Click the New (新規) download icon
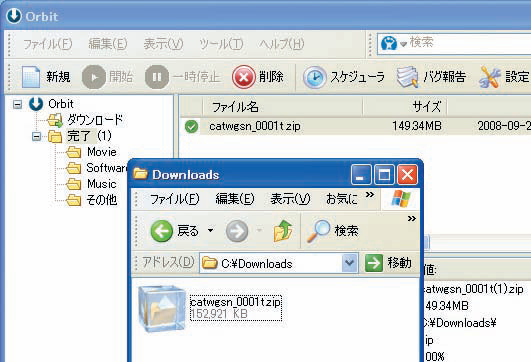Image resolution: width=531 pixels, height=362 pixels. (x=31, y=77)
